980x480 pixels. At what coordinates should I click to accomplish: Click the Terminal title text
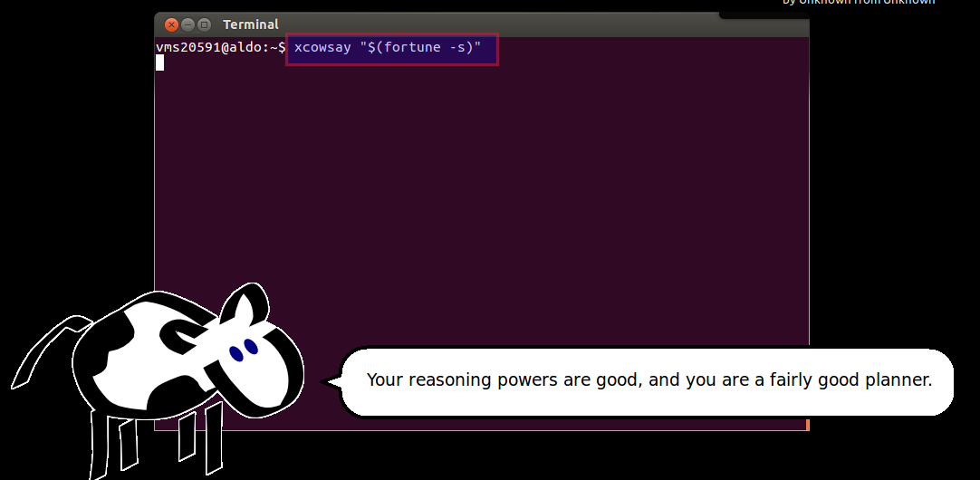(x=251, y=24)
